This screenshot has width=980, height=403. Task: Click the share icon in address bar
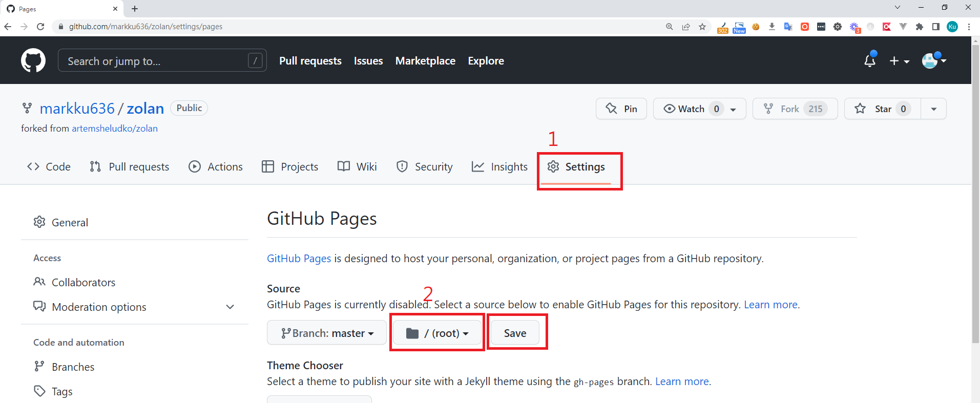[686, 27]
